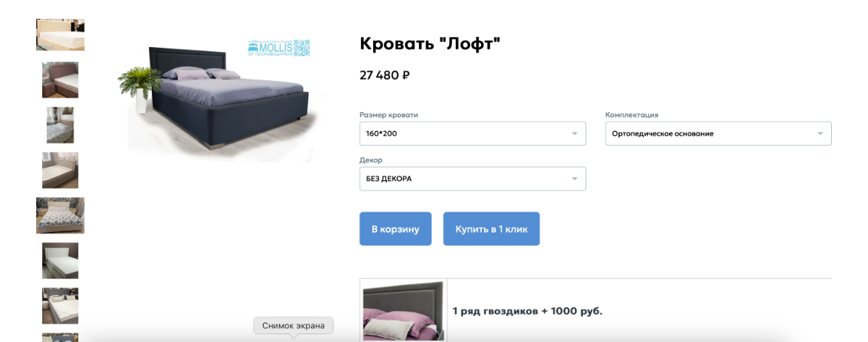Screen dimensions: 868x342
Task: Open the Декор БЕЗ ДЕКОРА dropdown
Action: (x=472, y=179)
